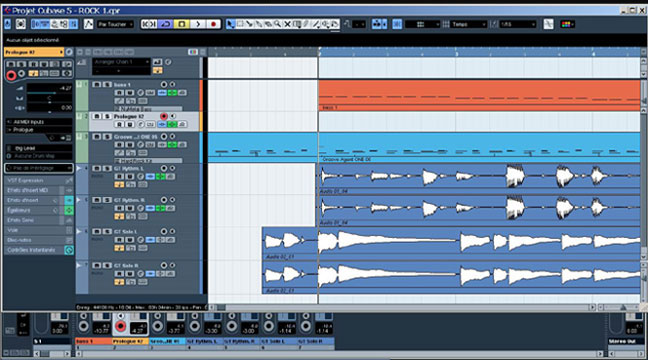648x360 pixels.
Task: Open the 1/16 quantize value dropdown
Action: 517,24
